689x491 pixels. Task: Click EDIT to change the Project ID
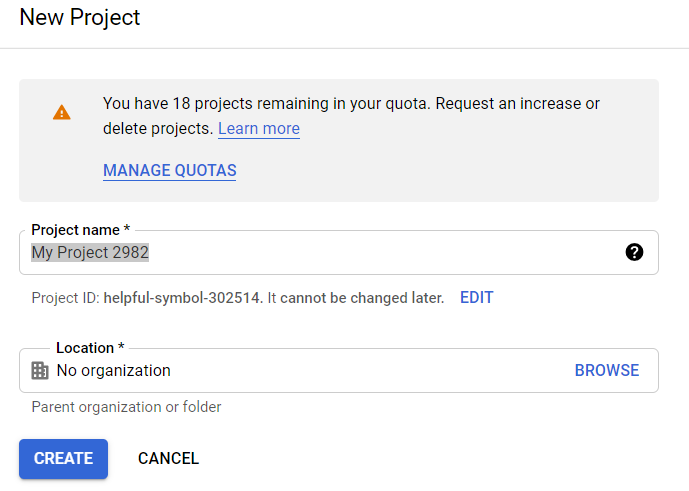click(x=476, y=298)
